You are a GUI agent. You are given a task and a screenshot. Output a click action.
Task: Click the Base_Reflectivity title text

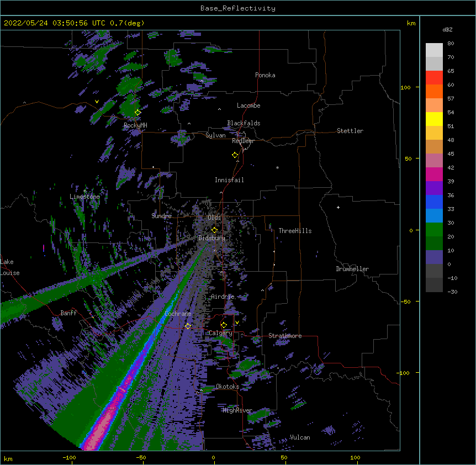[x=238, y=8]
